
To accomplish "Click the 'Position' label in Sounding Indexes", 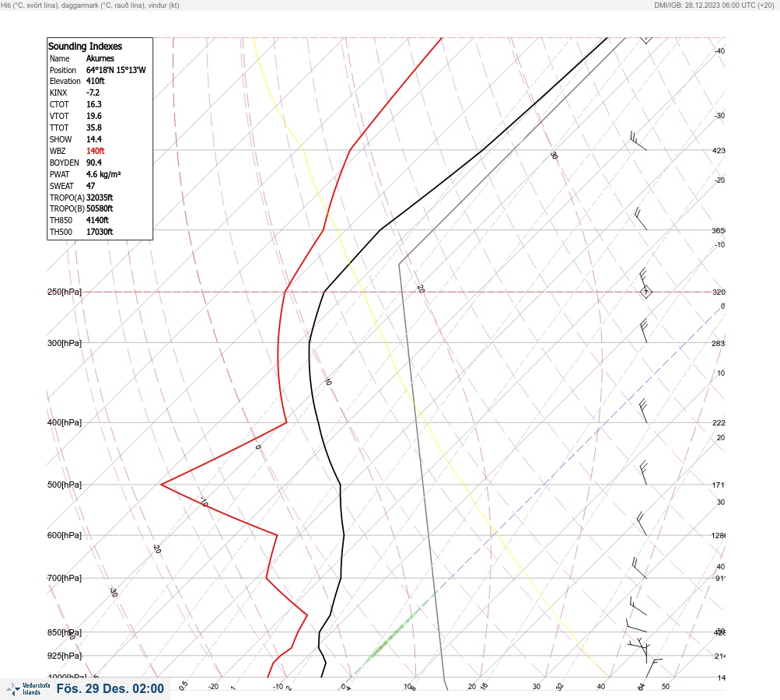I will tap(63, 70).
